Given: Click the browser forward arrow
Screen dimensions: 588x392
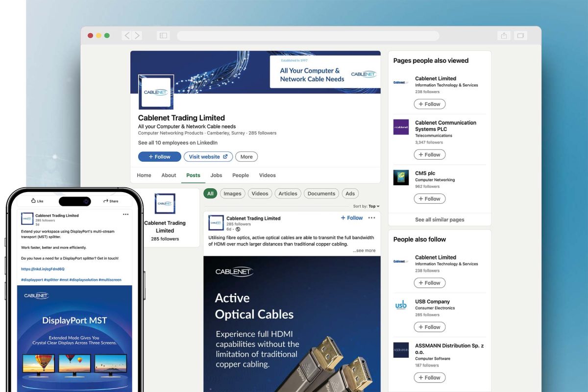Looking at the screenshot, I should [x=138, y=36].
